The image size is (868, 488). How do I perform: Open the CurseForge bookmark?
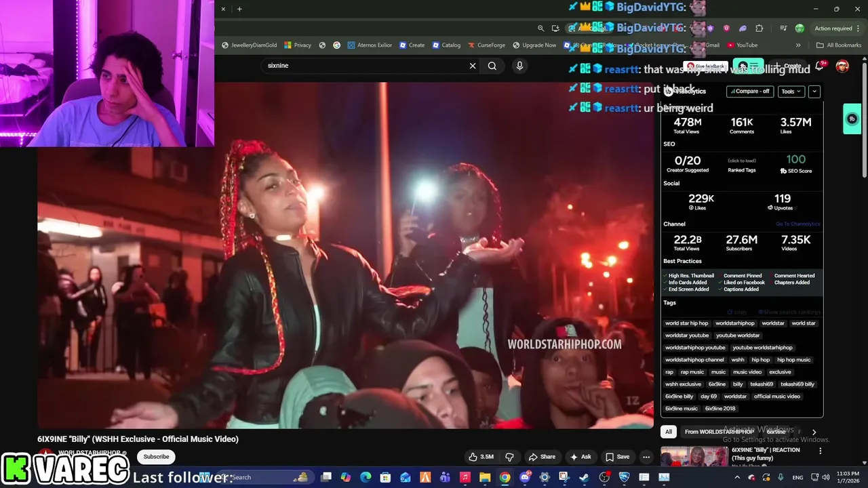486,45
